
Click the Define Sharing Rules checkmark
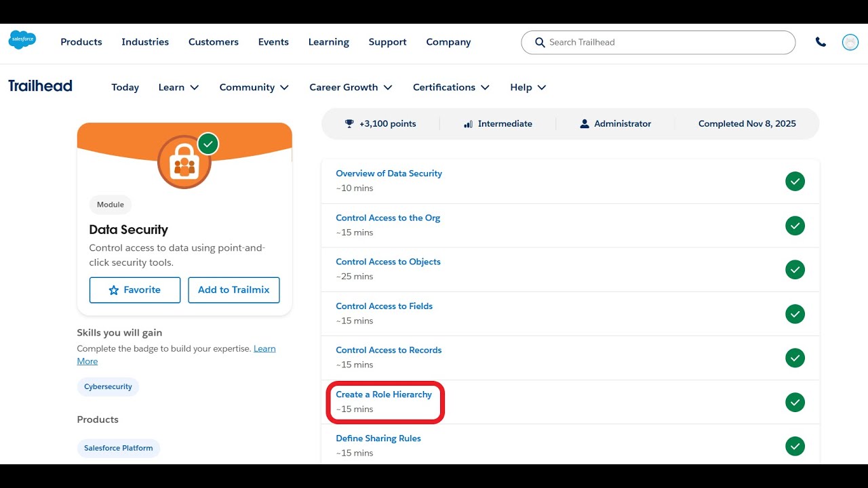pos(795,446)
